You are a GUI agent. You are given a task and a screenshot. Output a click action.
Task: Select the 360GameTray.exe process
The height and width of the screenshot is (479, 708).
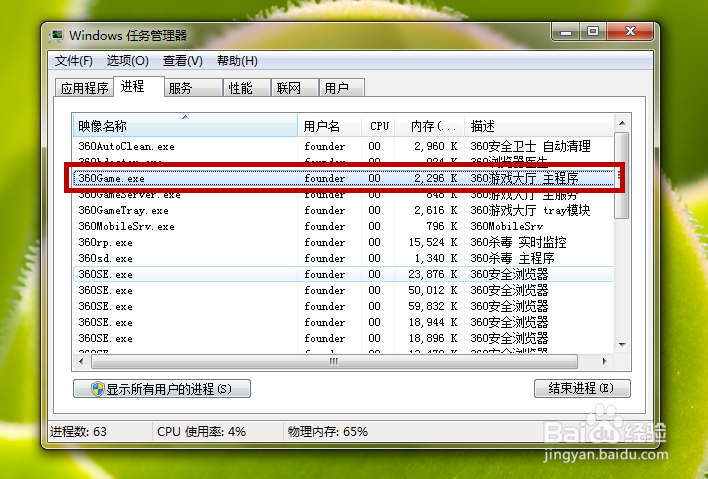click(x=343, y=210)
